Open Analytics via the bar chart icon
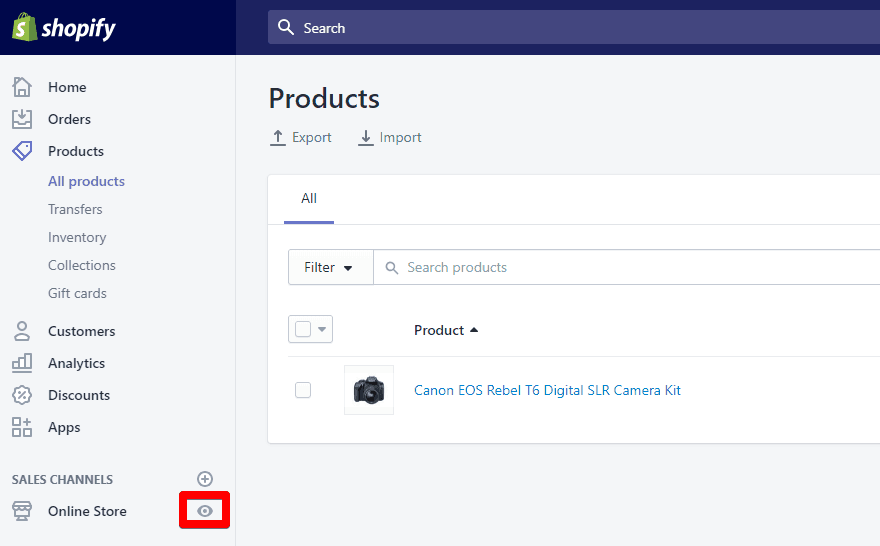This screenshot has height=546, width=880. click(x=22, y=363)
